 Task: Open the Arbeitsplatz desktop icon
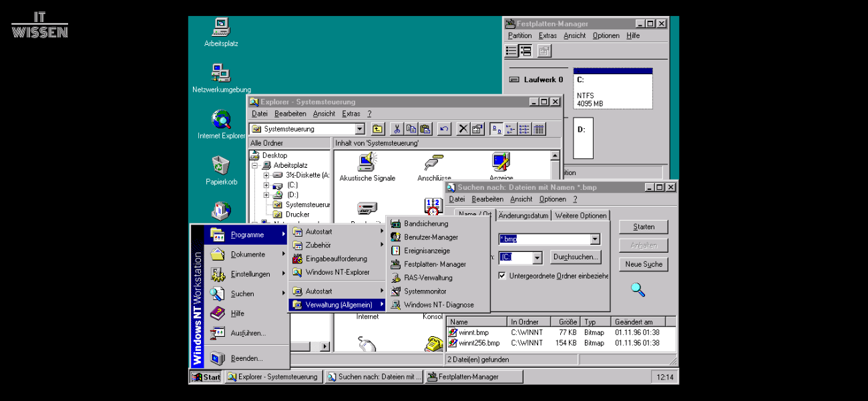[221, 32]
